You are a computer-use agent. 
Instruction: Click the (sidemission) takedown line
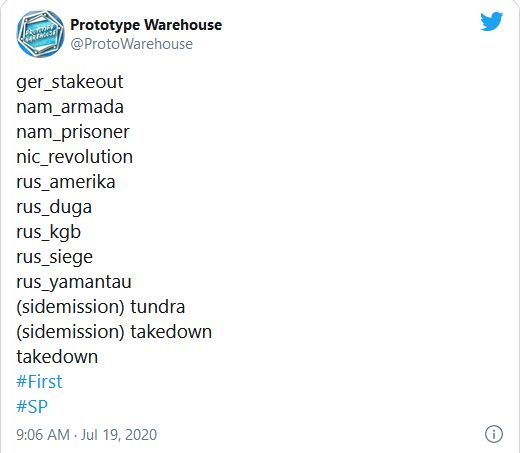coord(114,332)
